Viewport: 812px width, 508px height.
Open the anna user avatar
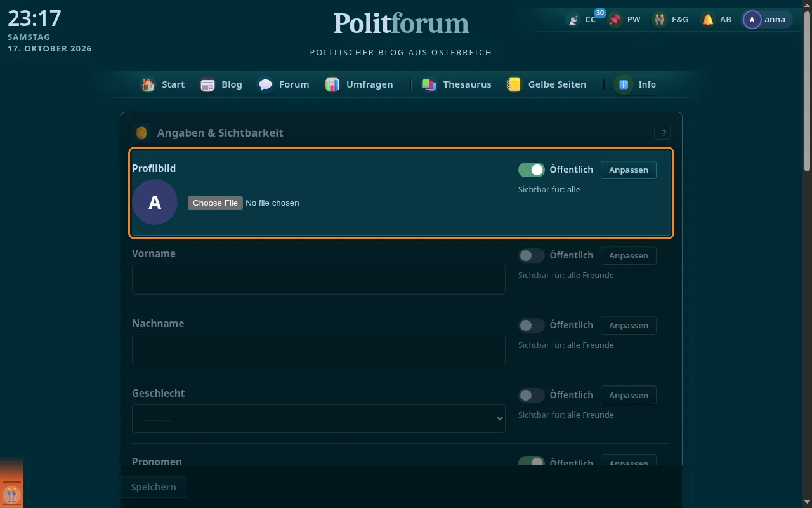752,20
